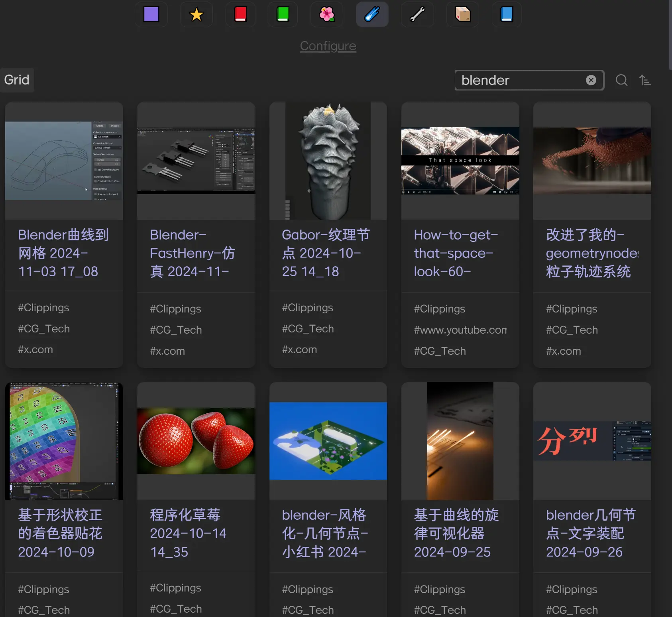Open note blender-风格化-几何节点-小红书
Viewport: 672px width, 617px height.
click(325, 533)
